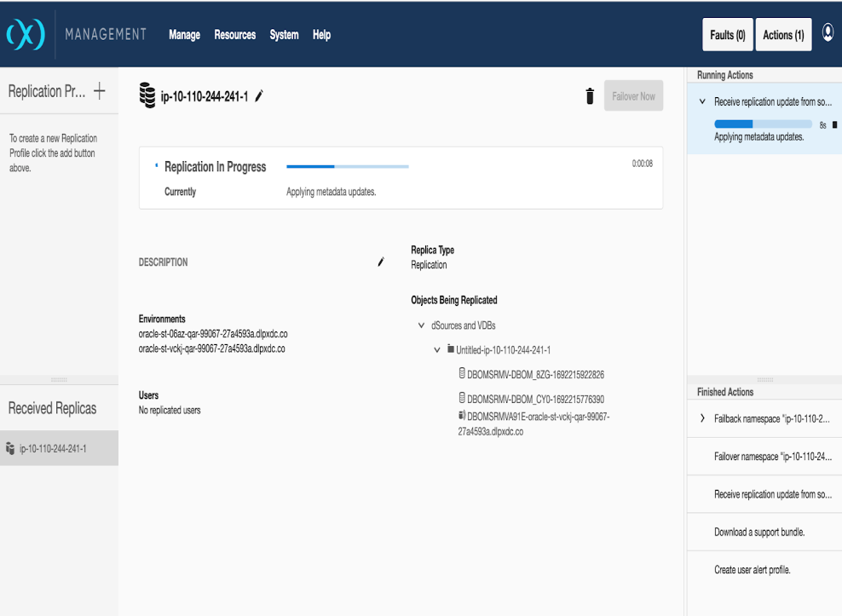Open the user profile icon
This screenshot has width=842, height=616.
[828, 33]
